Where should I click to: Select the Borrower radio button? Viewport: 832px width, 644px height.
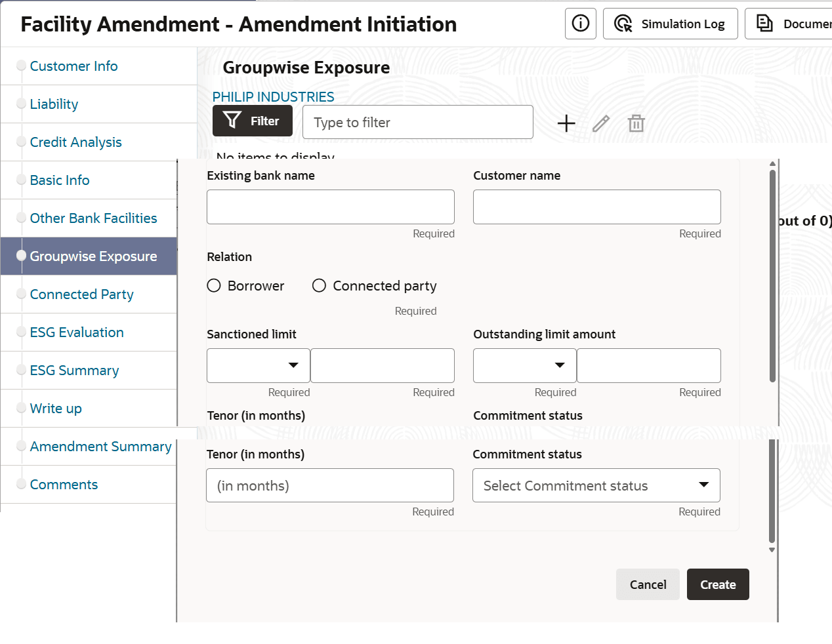214,286
